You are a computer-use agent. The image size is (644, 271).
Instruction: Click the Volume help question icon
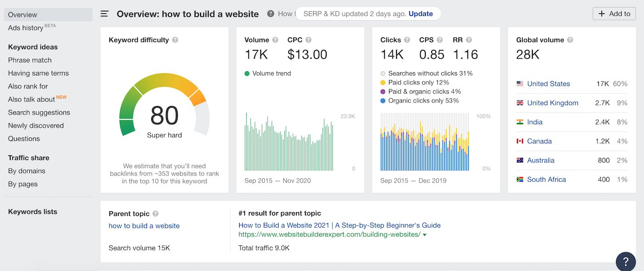coord(275,40)
